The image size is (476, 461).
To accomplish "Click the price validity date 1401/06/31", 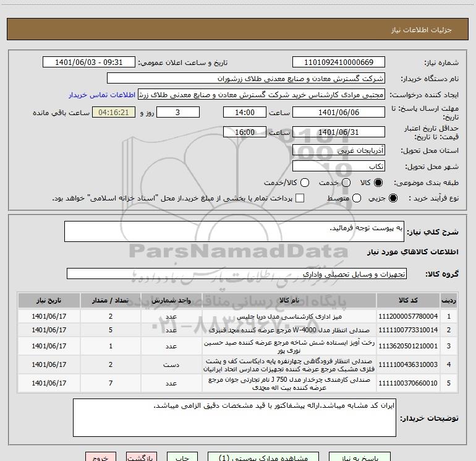I will (339, 132).
